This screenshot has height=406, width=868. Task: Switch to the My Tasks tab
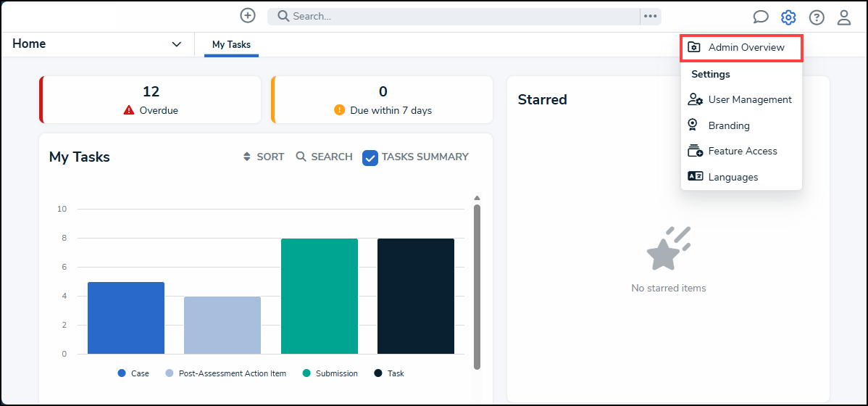(x=231, y=44)
